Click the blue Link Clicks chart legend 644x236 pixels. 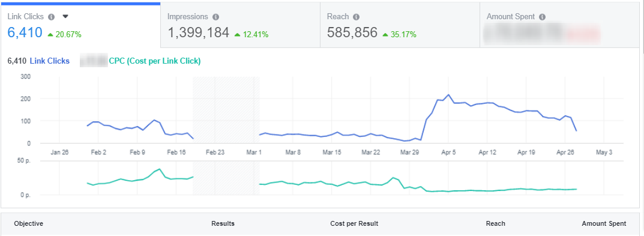click(x=50, y=61)
